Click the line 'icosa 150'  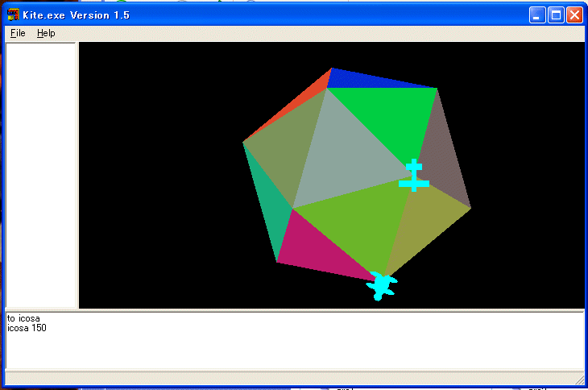(x=27, y=328)
